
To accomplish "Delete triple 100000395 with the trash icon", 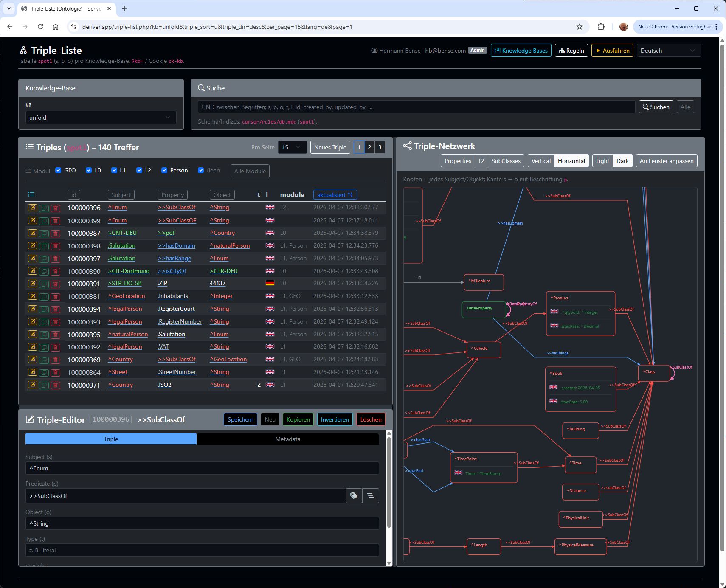I will 55,335.
